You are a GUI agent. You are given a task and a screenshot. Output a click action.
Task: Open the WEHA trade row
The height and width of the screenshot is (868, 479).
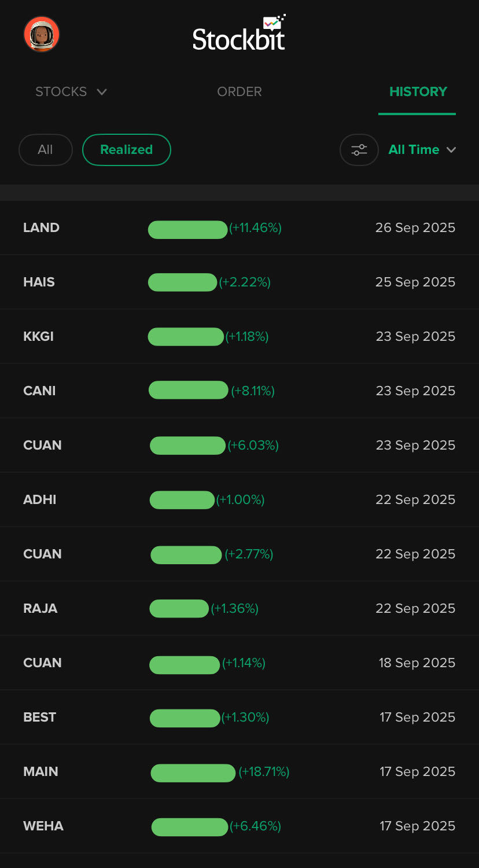[x=239, y=826]
